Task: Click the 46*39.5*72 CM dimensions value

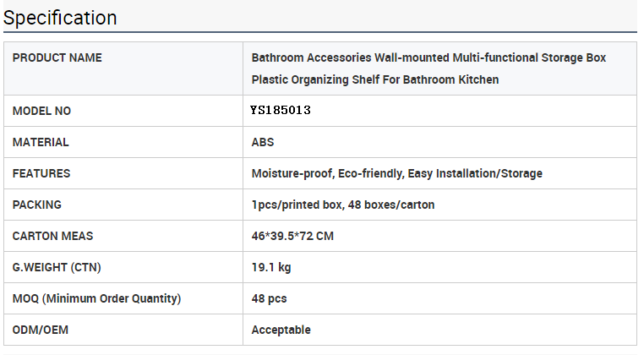Action: (292, 236)
